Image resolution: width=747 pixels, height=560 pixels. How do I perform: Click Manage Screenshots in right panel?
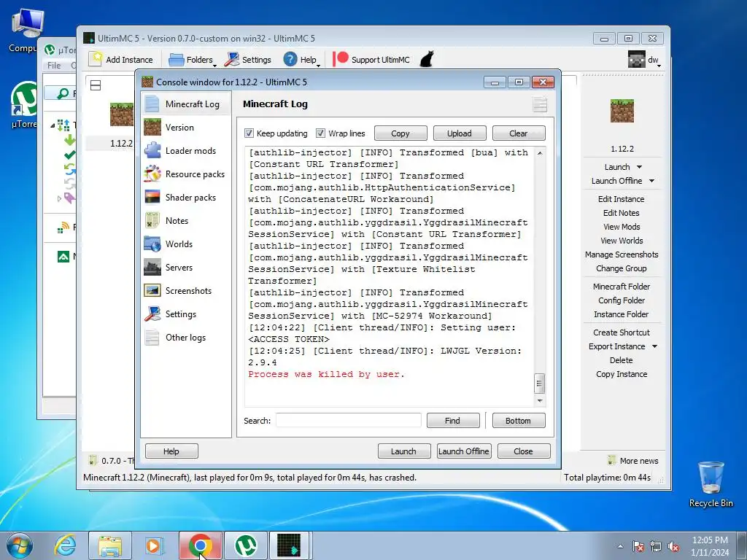click(622, 254)
